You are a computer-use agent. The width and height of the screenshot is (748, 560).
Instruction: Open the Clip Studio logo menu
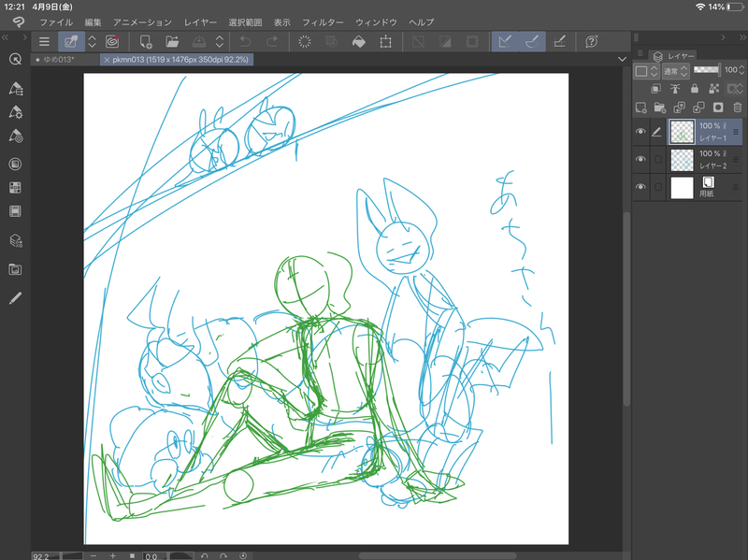[18, 22]
